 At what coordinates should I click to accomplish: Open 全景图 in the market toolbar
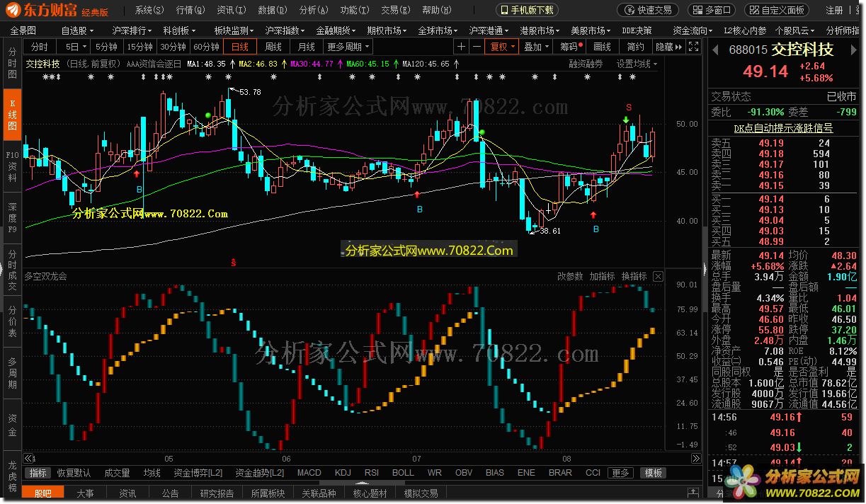point(23,31)
